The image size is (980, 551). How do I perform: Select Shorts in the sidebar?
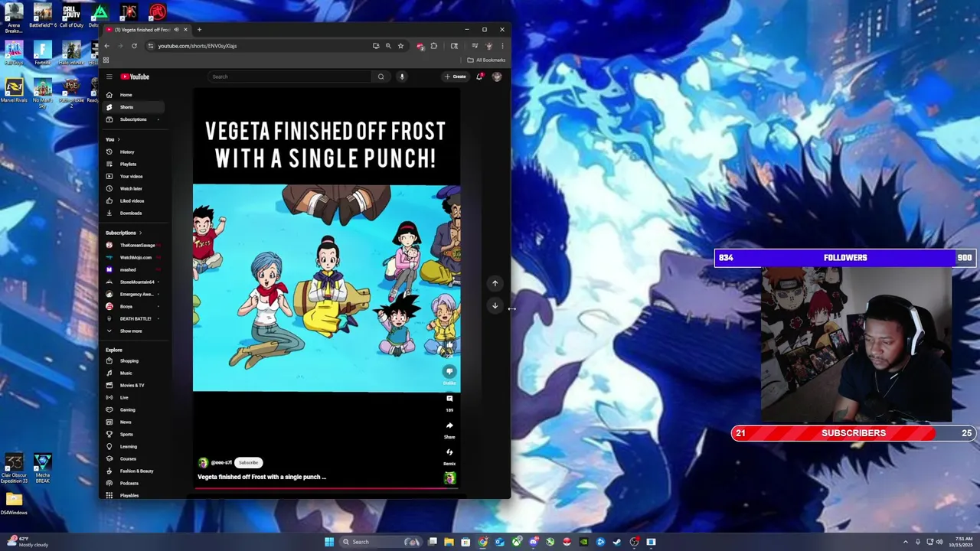(x=133, y=107)
